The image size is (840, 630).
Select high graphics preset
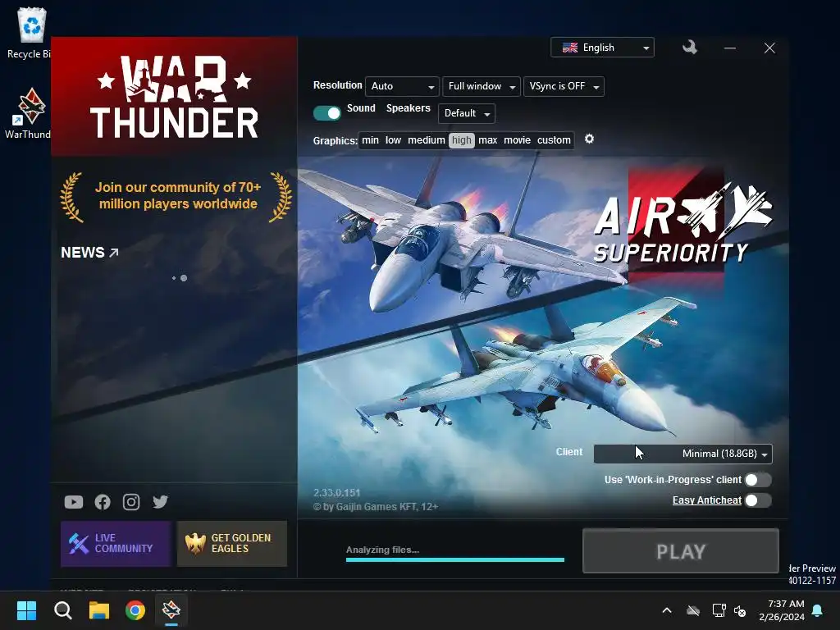point(462,140)
